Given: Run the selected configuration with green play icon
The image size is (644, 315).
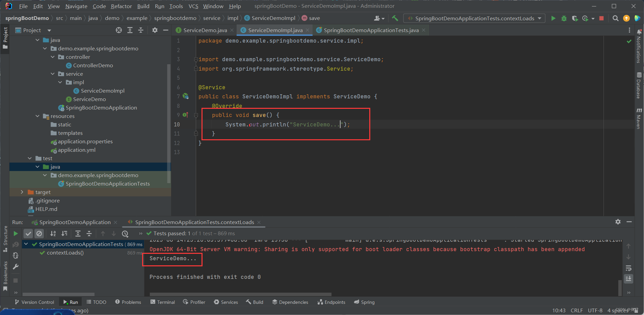Looking at the screenshot, I should coord(553,18).
